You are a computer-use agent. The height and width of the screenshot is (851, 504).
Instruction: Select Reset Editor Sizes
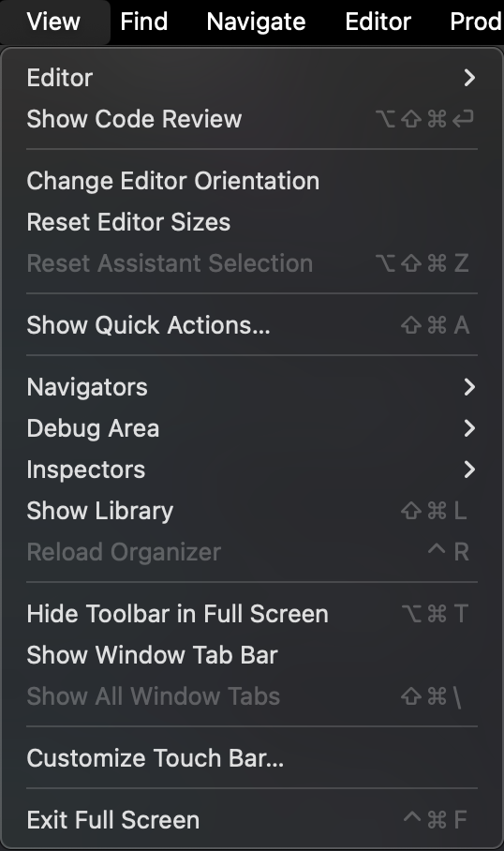click(252, 222)
